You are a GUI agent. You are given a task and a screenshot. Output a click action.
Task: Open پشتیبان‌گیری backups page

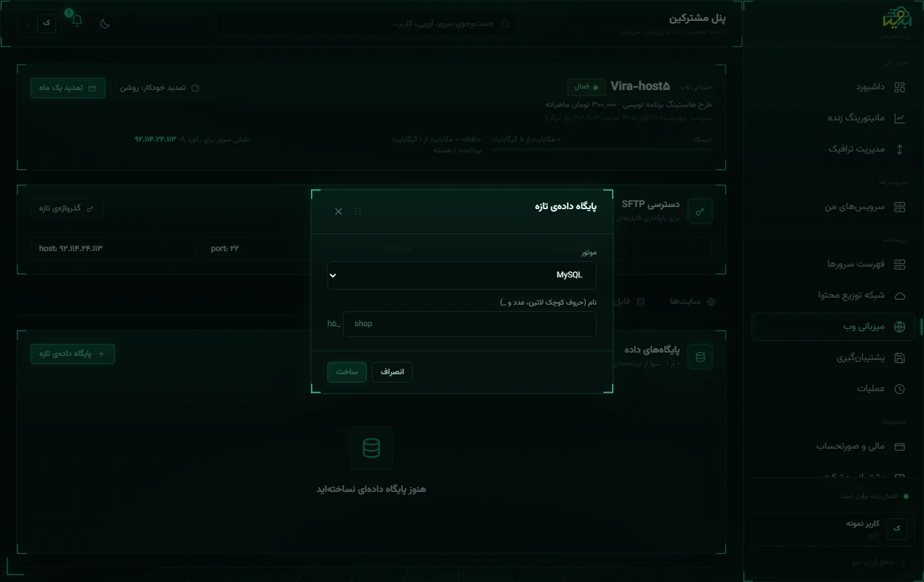pos(833,358)
